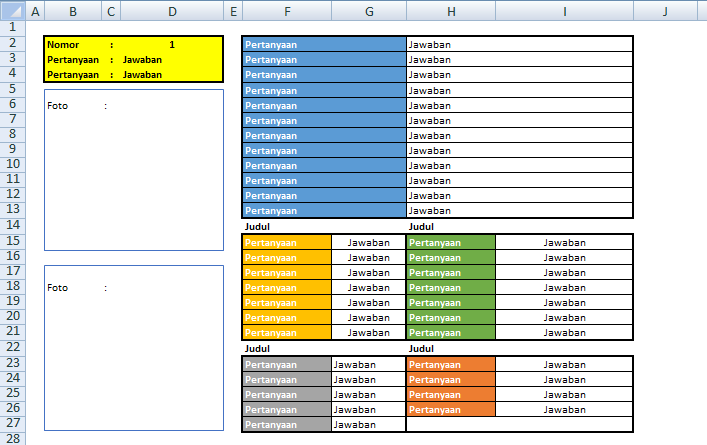Select row 27 header
707x445 pixels.
click(13, 423)
